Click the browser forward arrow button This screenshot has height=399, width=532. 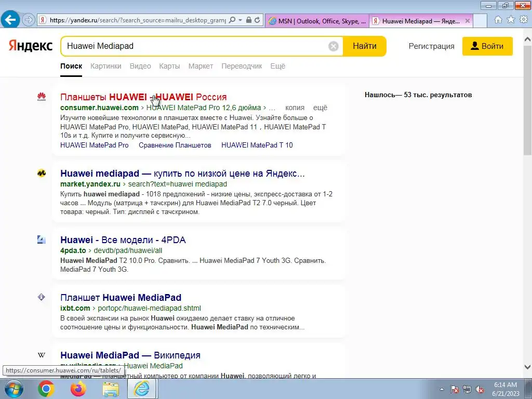click(x=29, y=20)
